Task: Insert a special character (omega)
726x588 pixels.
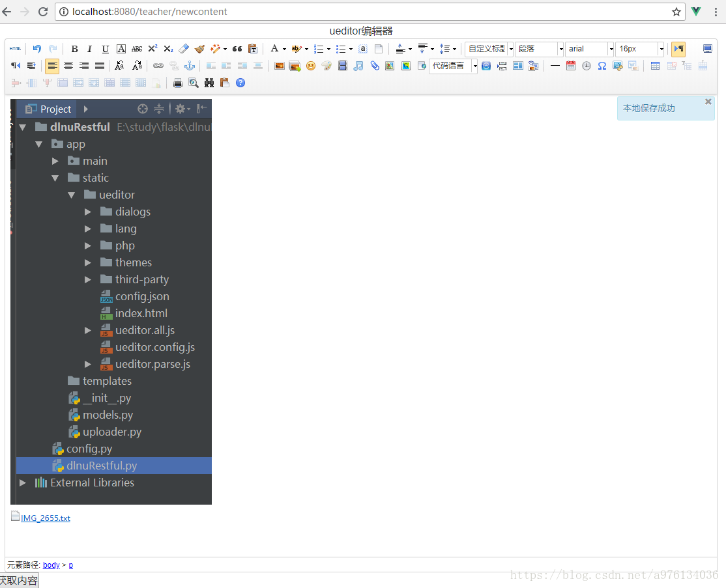Action: [x=602, y=66]
